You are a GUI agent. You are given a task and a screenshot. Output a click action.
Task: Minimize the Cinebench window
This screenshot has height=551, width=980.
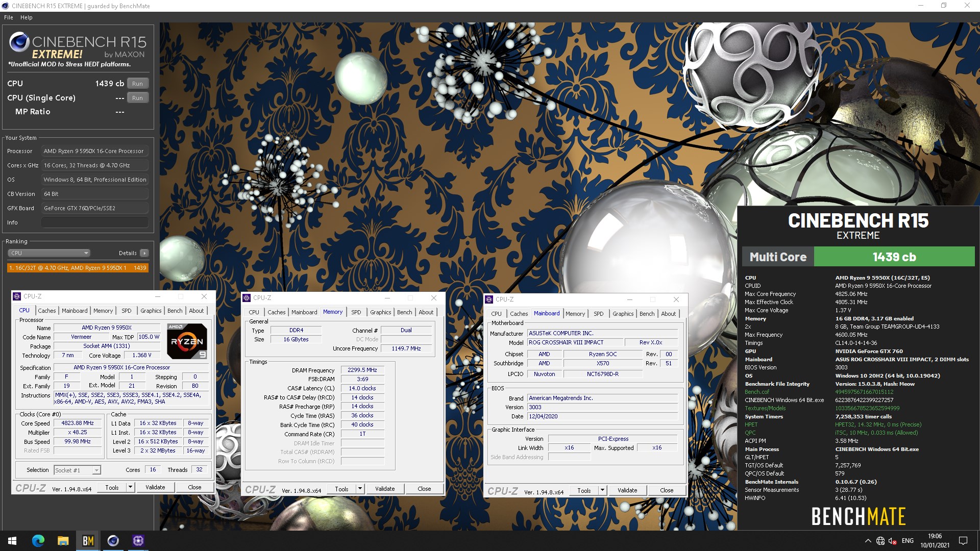click(x=921, y=6)
